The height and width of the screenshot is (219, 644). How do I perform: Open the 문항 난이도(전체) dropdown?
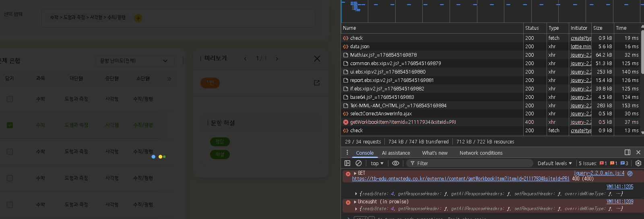[x=135, y=61]
